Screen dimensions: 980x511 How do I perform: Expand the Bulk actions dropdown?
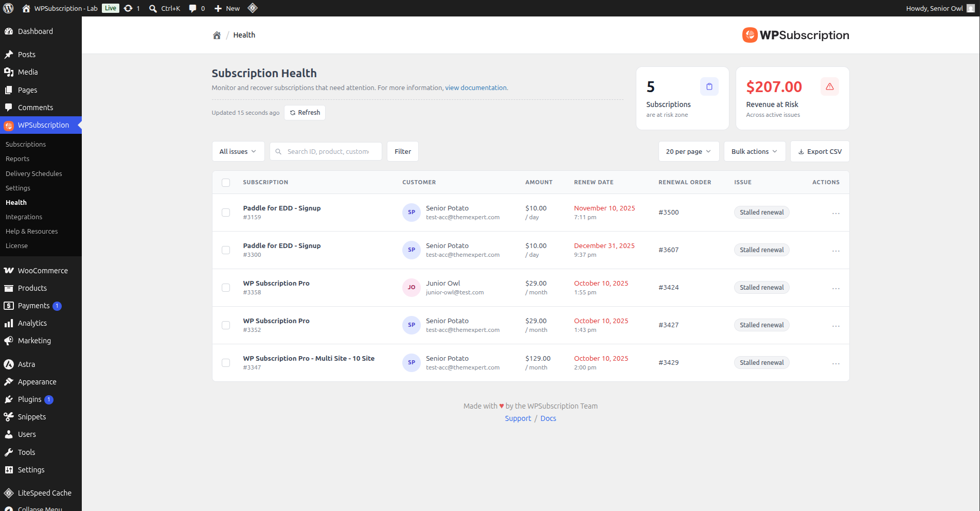[755, 151]
